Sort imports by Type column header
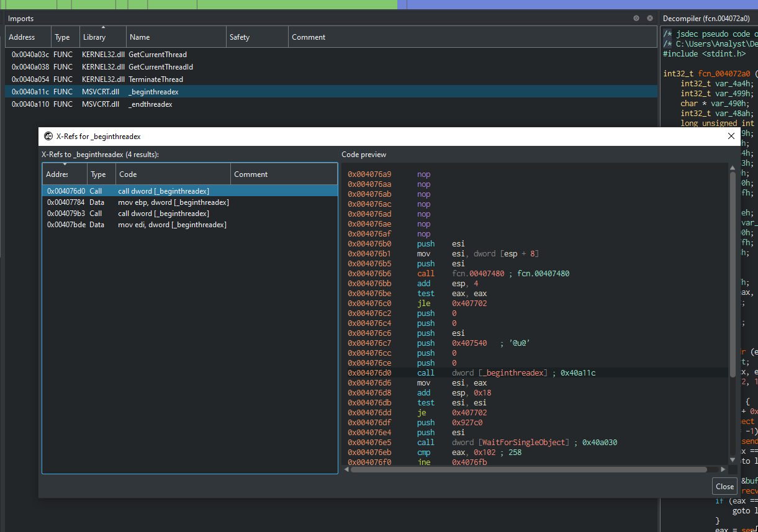This screenshot has width=758, height=532. [65, 37]
